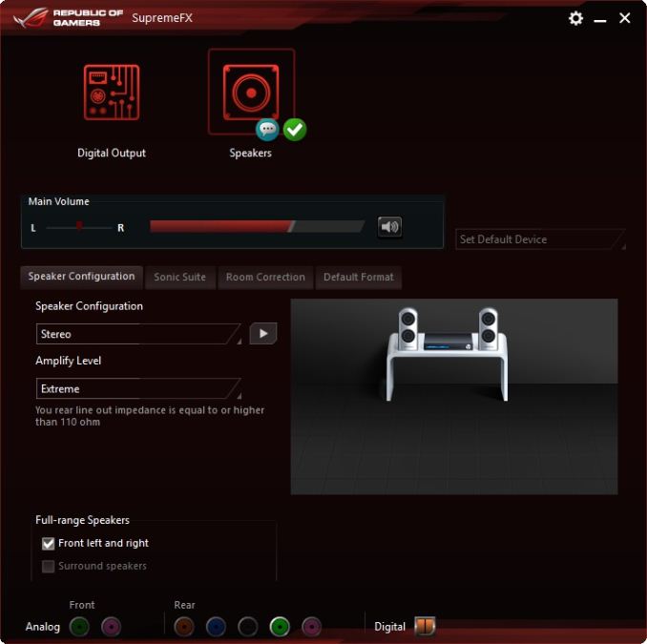This screenshot has height=644, width=647.
Task: Select the Digital Output device icon
Action: pyautogui.click(x=112, y=93)
